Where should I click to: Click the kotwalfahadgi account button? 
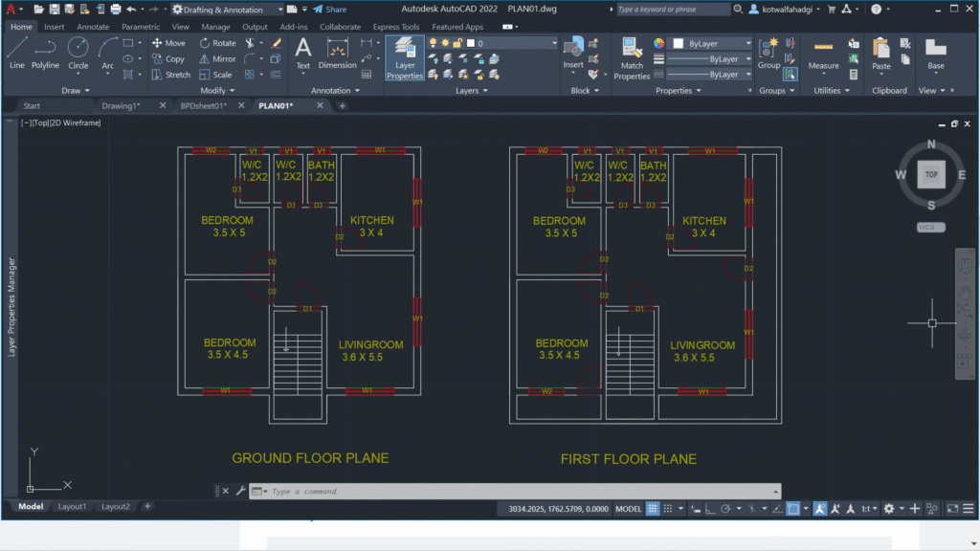pos(785,10)
